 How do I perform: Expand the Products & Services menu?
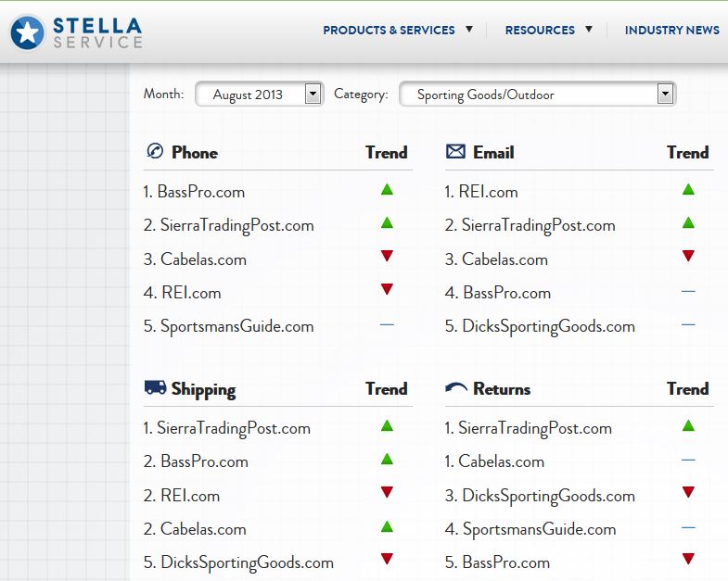point(398,30)
